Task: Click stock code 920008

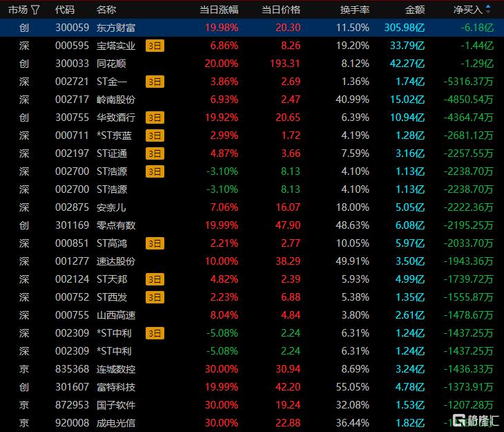Action: 72,423
